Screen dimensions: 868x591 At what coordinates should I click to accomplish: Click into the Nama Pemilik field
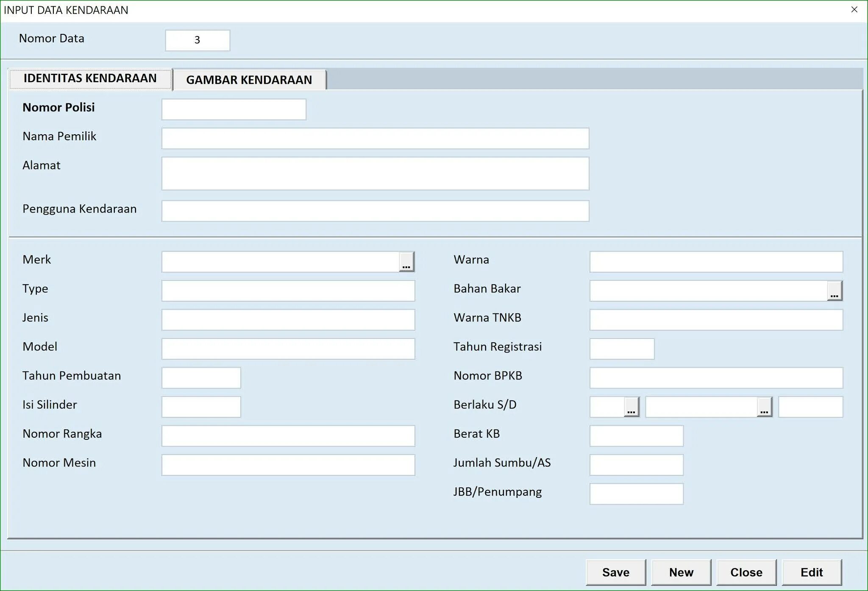coord(375,139)
